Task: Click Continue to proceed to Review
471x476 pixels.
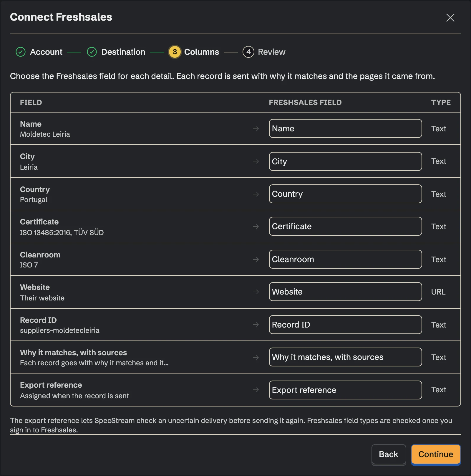Action: [x=436, y=454]
